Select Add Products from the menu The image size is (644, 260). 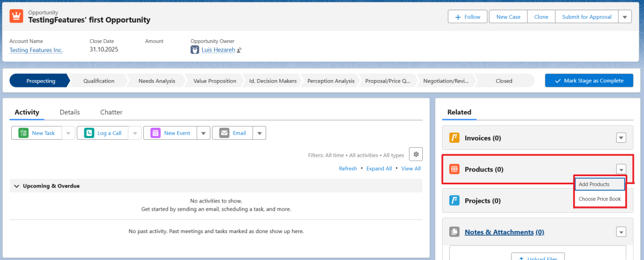click(x=594, y=184)
